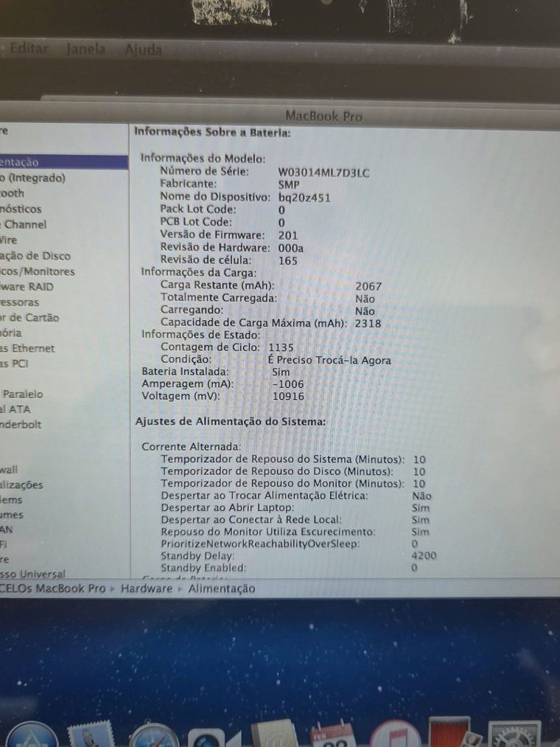Click firmware version value '201'
Image resolution: width=560 pixels, height=747 pixels.
pyautogui.click(x=288, y=235)
